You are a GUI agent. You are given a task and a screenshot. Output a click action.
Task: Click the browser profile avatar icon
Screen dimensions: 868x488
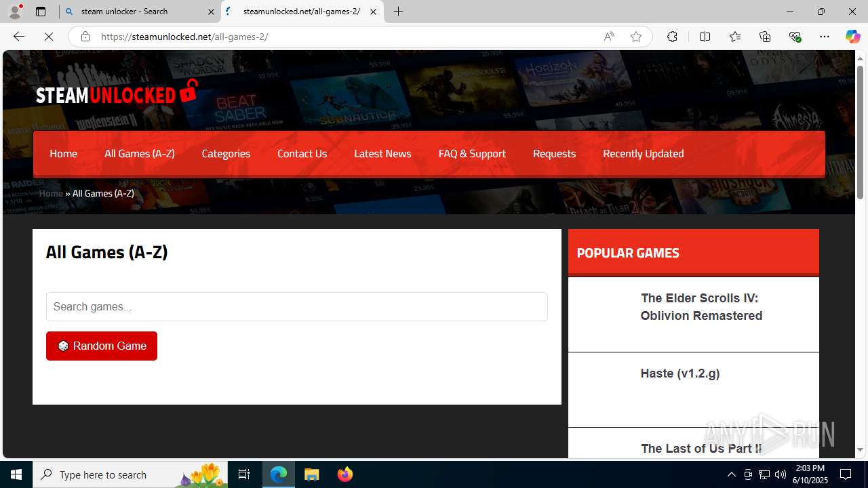15,12
